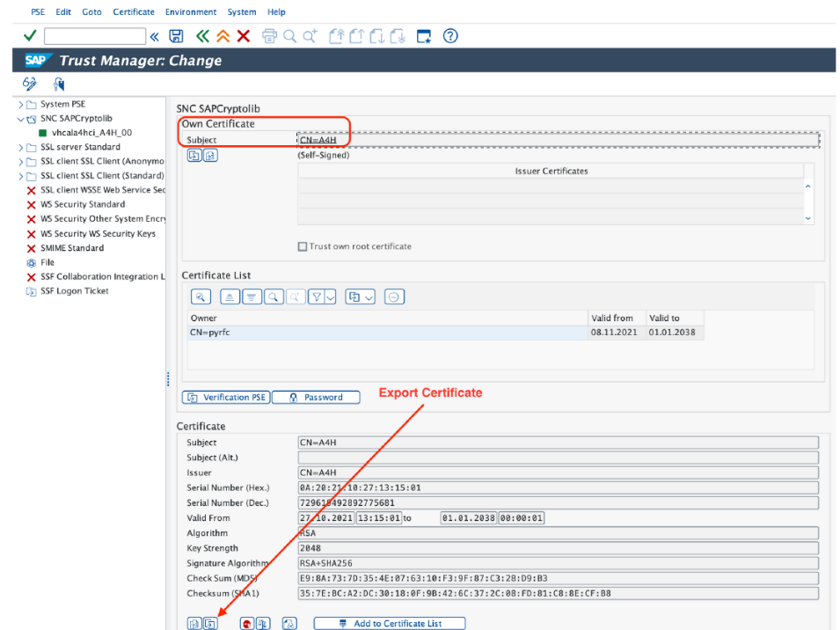Open Help via the question mark icon
The width and height of the screenshot is (840, 630).
450,36
